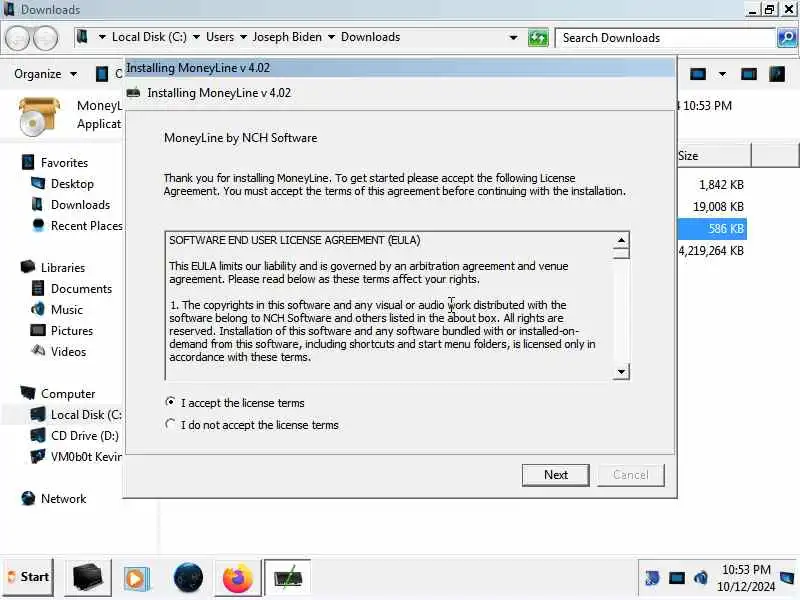Screen dimensions: 800x600
Task: Click the MoneyLine installer box icon
Action: pos(39,116)
